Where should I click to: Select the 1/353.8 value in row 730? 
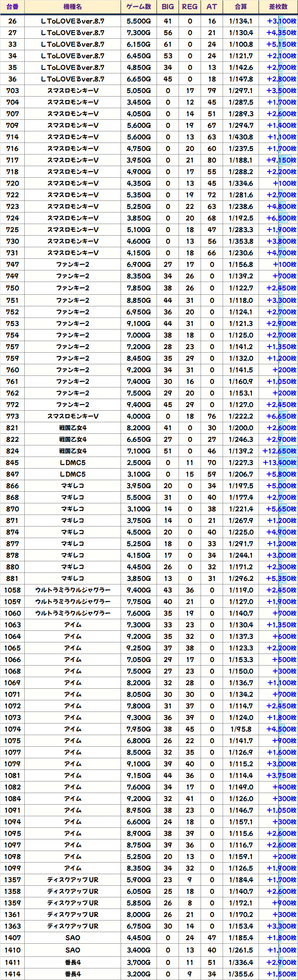point(241,241)
